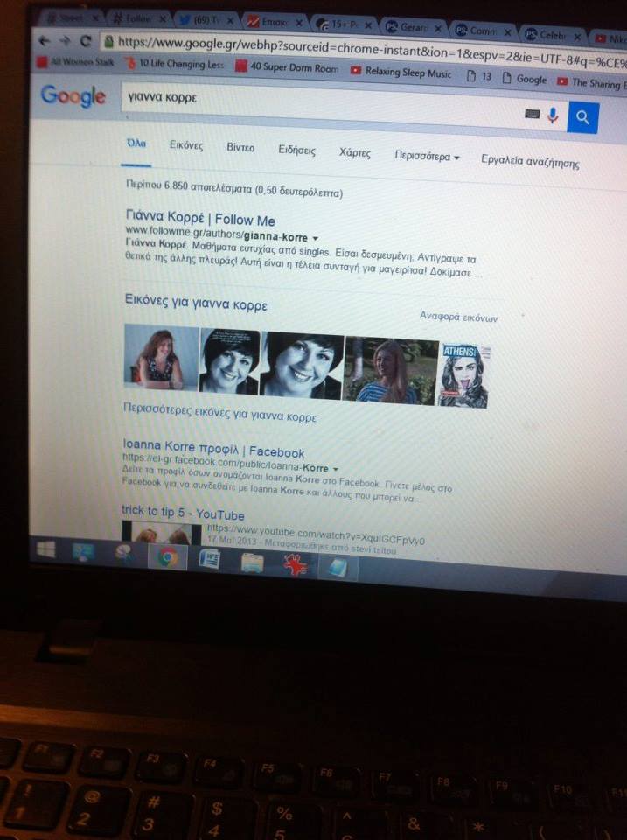Open the third larger black-and-white portrait thumbnail
Viewport: 627px width, 840px height.
(302, 366)
